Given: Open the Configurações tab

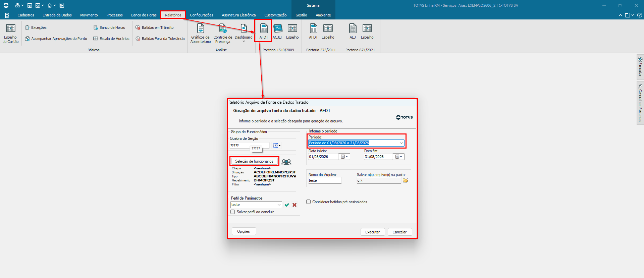Looking at the screenshot, I should coord(202,15).
